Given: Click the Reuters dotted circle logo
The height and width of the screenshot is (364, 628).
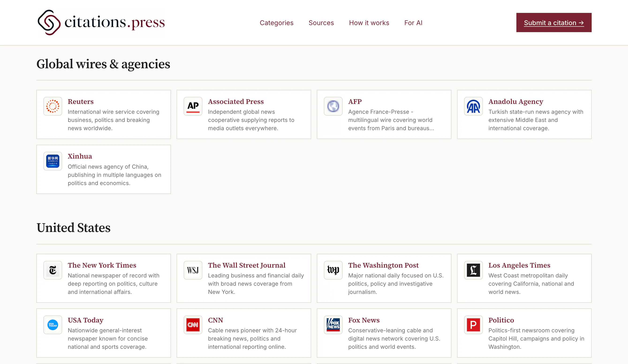Looking at the screenshot, I should pos(53,106).
